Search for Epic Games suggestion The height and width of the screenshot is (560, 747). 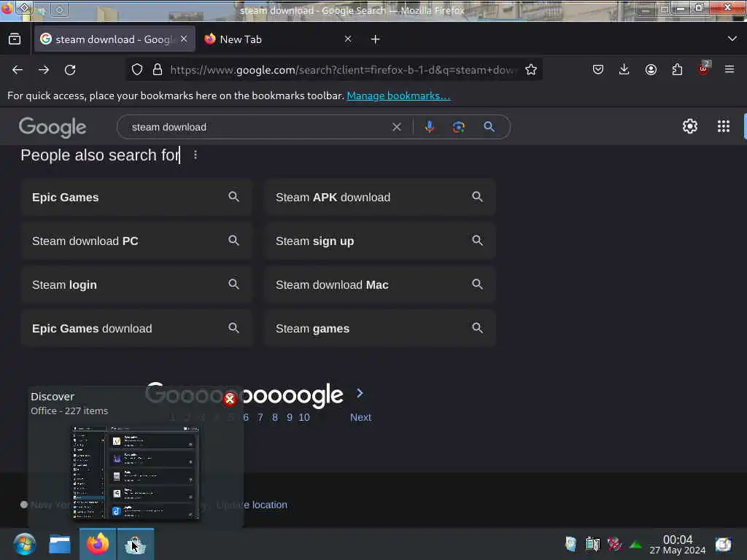pos(136,197)
